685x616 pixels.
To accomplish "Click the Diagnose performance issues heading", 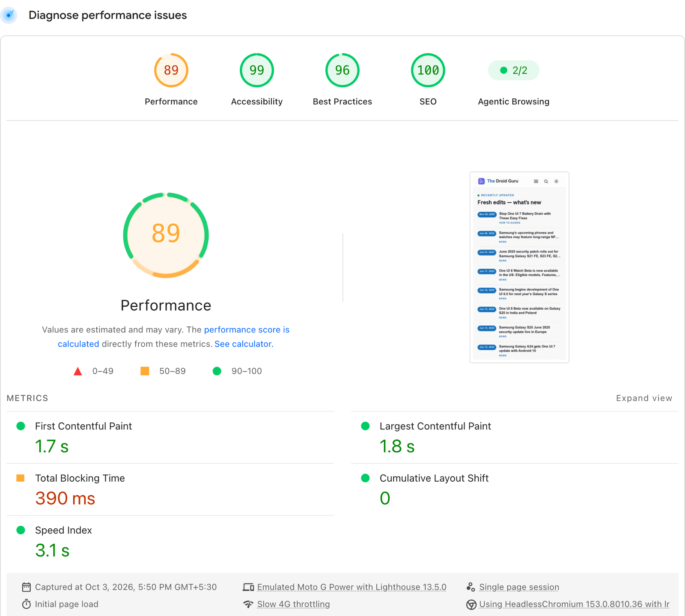I will pos(108,15).
